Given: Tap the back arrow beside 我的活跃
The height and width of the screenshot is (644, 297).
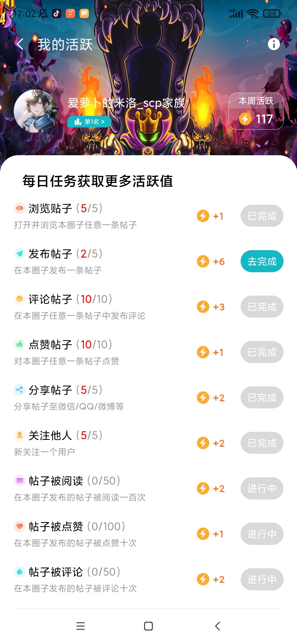Looking at the screenshot, I should pyautogui.click(x=20, y=44).
